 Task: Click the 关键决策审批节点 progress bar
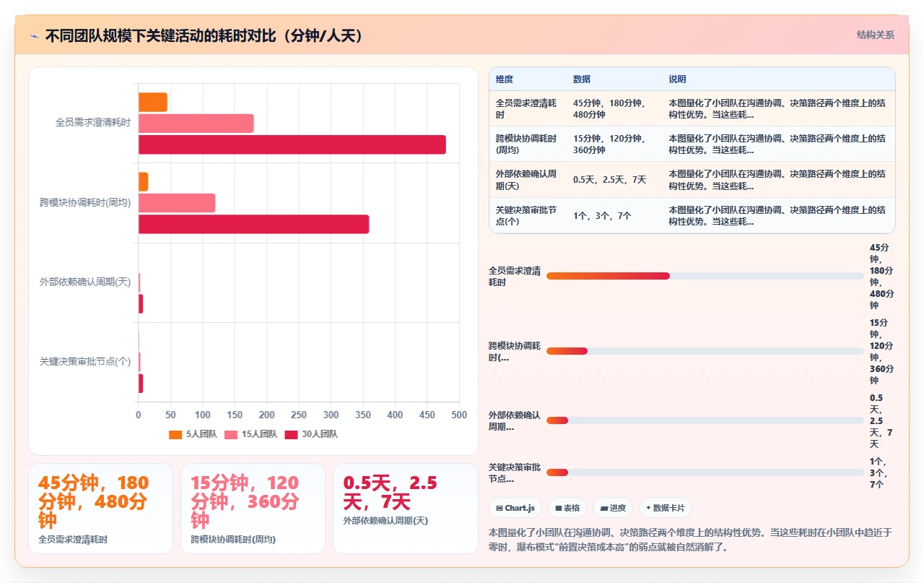point(705,472)
